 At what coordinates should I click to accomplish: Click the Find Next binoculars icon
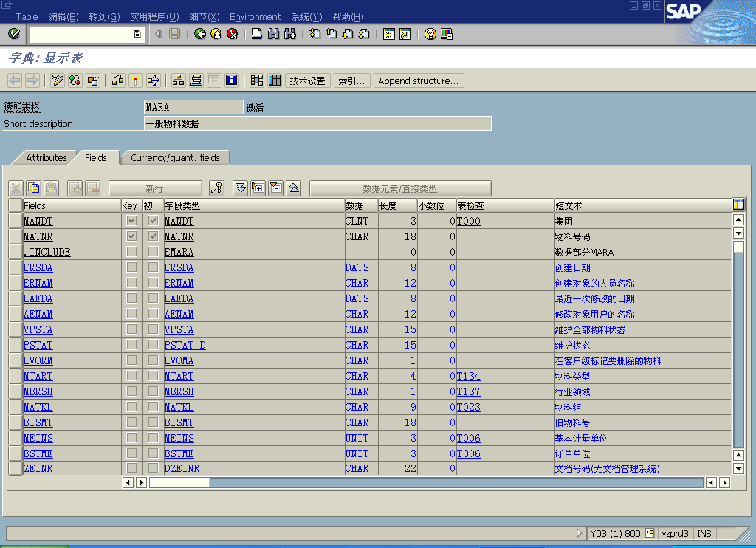(289, 34)
